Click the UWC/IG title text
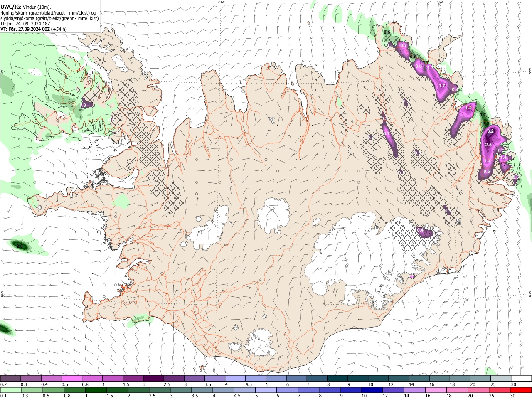The height and width of the screenshot is (399, 532). tap(10, 7)
